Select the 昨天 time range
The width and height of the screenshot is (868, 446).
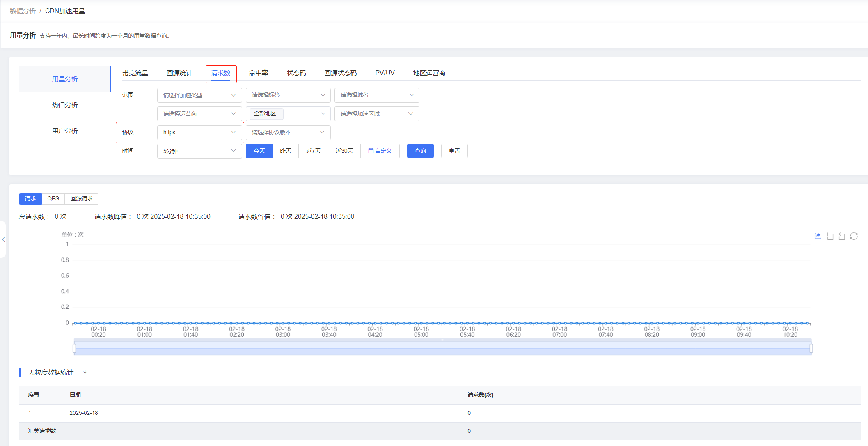tap(286, 151)
